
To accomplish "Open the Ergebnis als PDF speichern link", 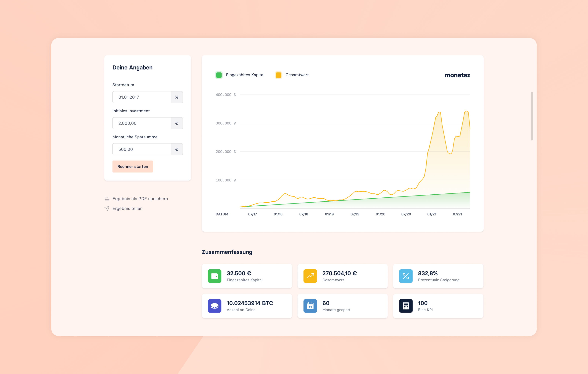I will pos(140,199).
